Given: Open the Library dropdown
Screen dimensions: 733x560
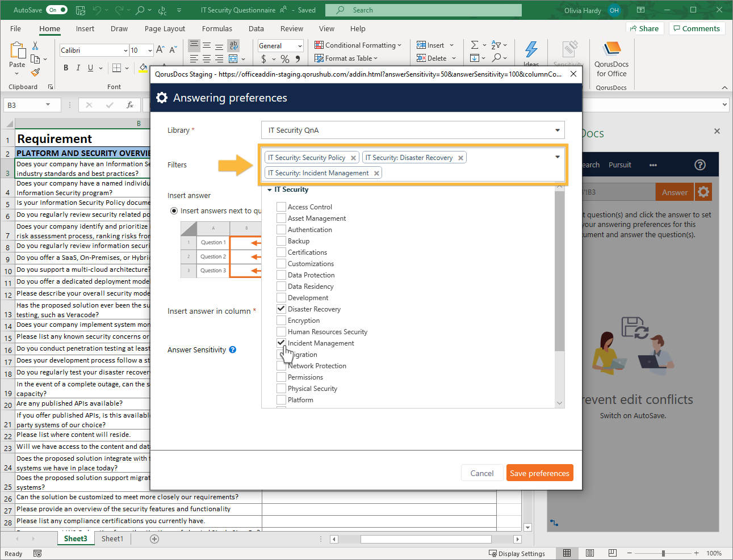Looking at the screenshot, I should (x=413, y=130).
